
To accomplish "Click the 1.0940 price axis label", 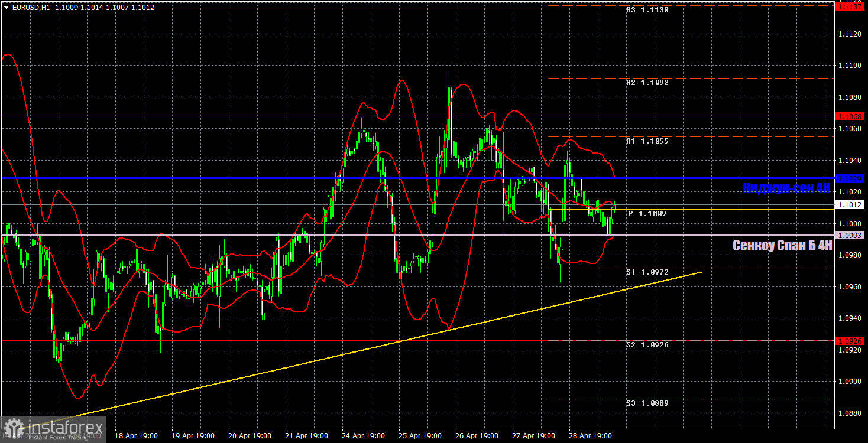I will coord(849,318).
